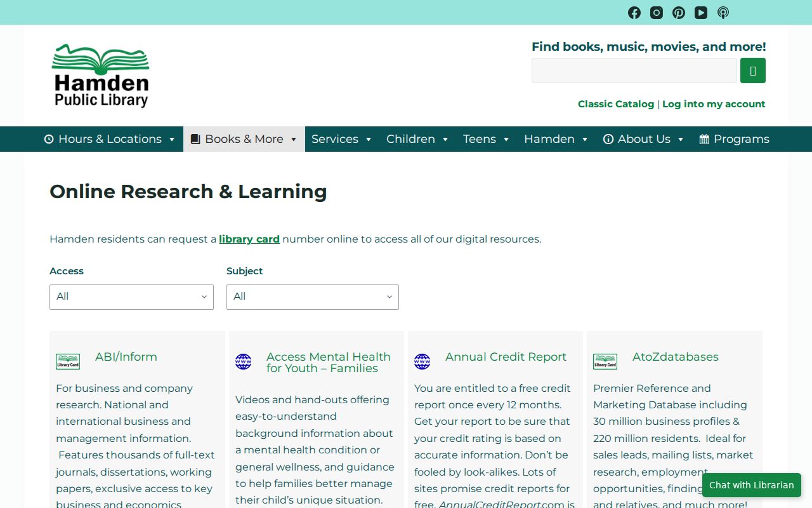
Task: Open the library's Facebook page icon
Action: (x=634, y=13)
